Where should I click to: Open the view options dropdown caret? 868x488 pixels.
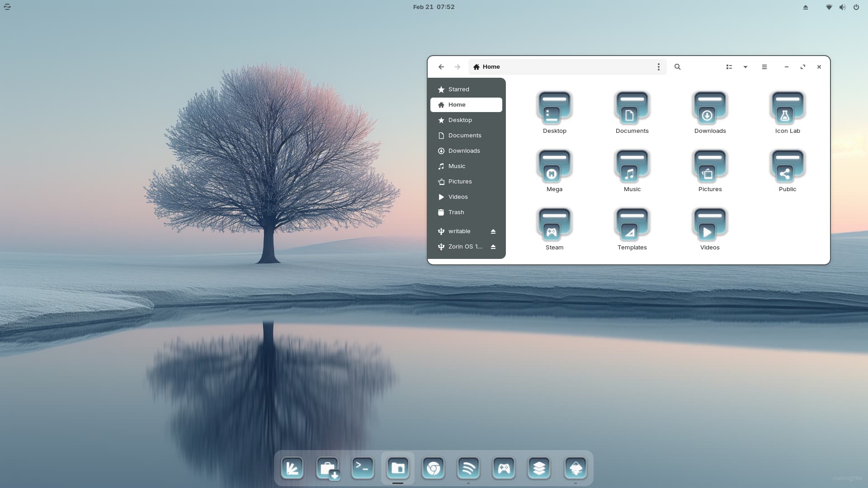pyautogui.click(x=745, y=67)
